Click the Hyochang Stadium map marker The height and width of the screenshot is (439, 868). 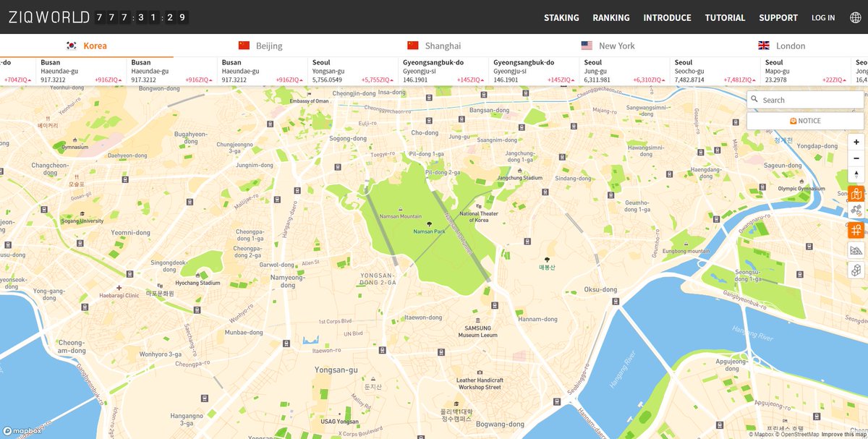tap(198, 276)
